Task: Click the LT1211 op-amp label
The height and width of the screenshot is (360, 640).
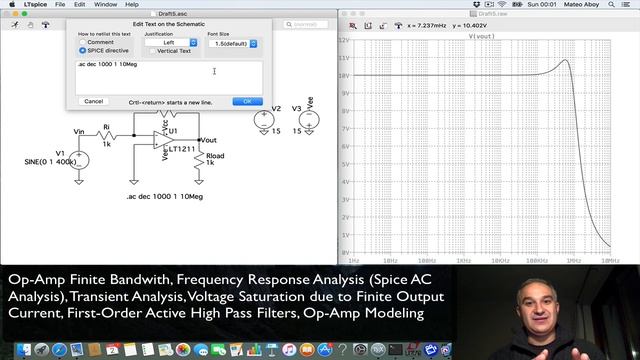Action: click(182, 149)
